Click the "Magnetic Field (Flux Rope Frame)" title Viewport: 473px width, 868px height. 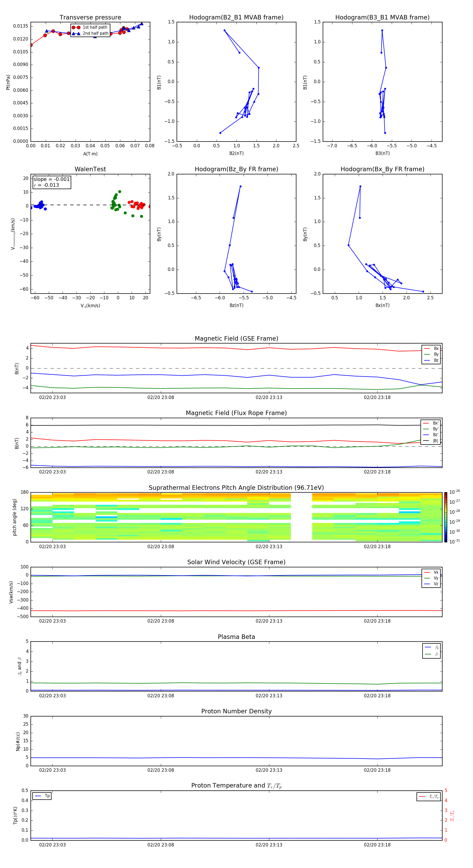236,413
